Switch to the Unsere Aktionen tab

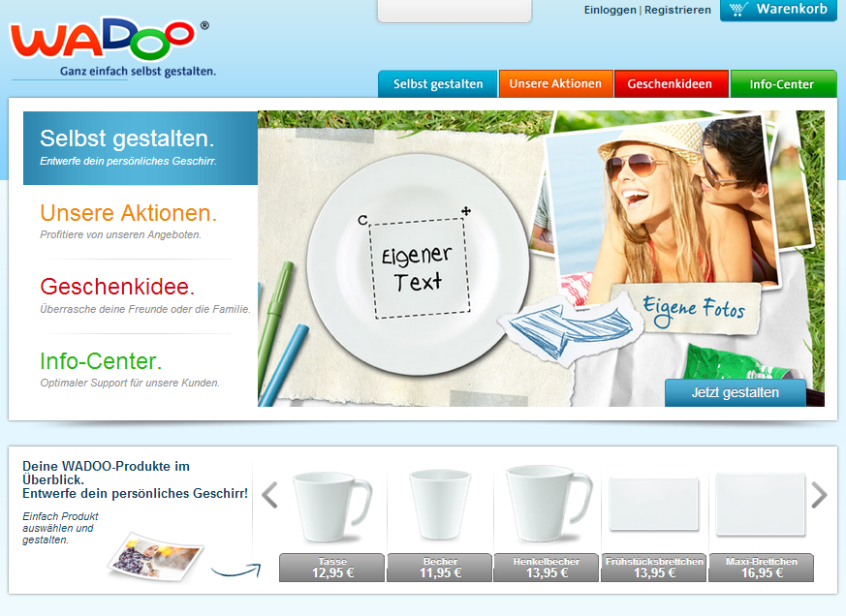[555, 83]
